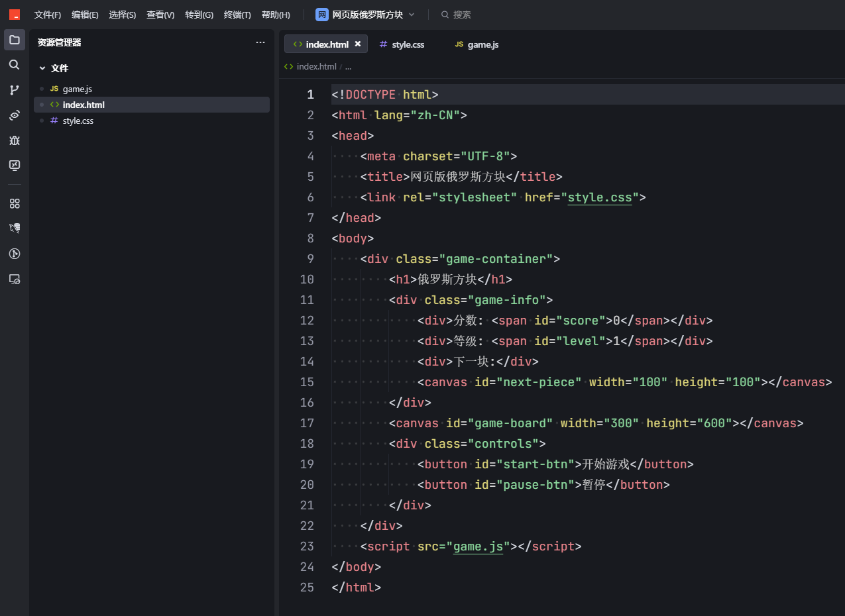Open the 终端(T) menu
845x616 pixels.
pyautogui.click(x=237, y=15)
